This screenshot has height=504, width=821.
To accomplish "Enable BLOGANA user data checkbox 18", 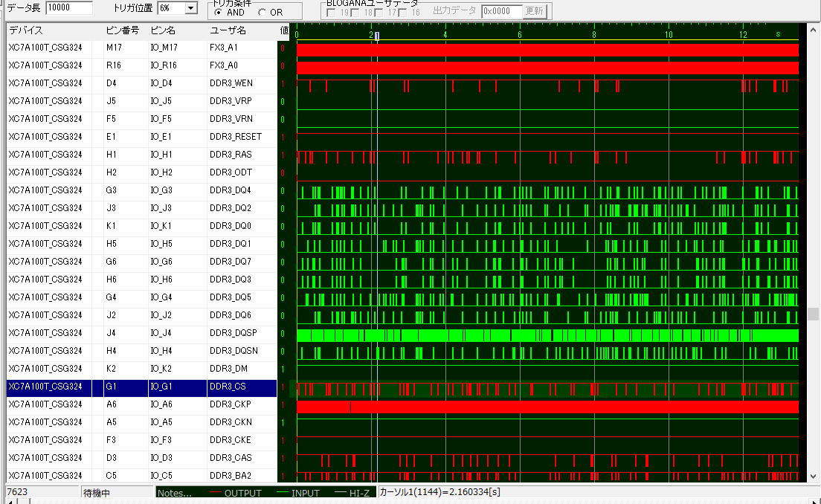I will (x=356, y=12).
